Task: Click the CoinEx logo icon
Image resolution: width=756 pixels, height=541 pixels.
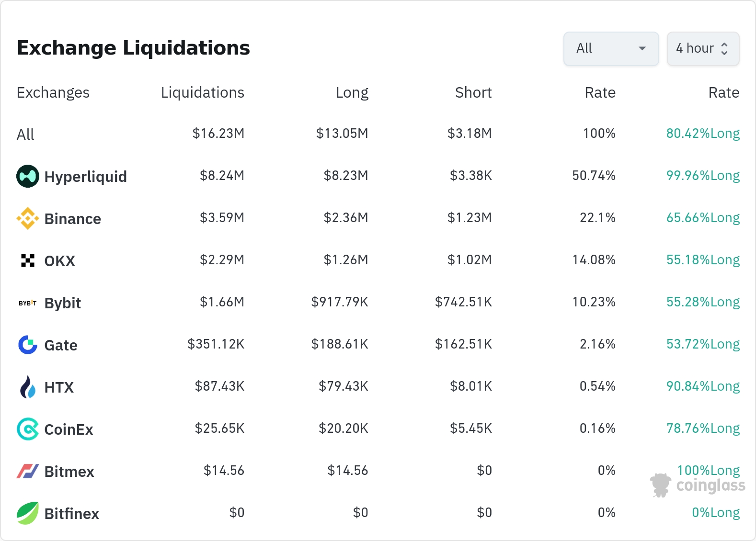Action: [x=28, y=429]
